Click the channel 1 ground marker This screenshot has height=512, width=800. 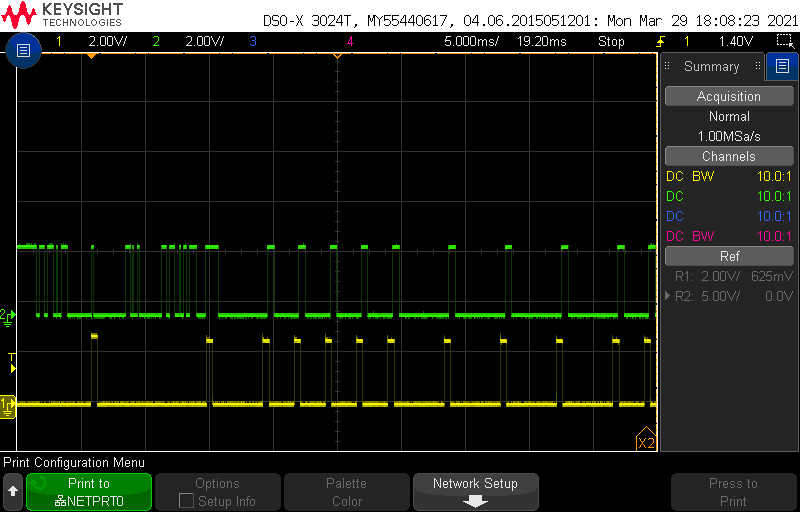[x=7, y=406]
